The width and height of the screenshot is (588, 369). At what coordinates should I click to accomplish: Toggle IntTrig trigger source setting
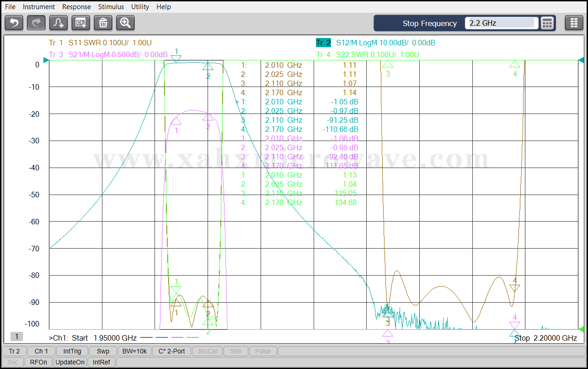tap(72, 351)
